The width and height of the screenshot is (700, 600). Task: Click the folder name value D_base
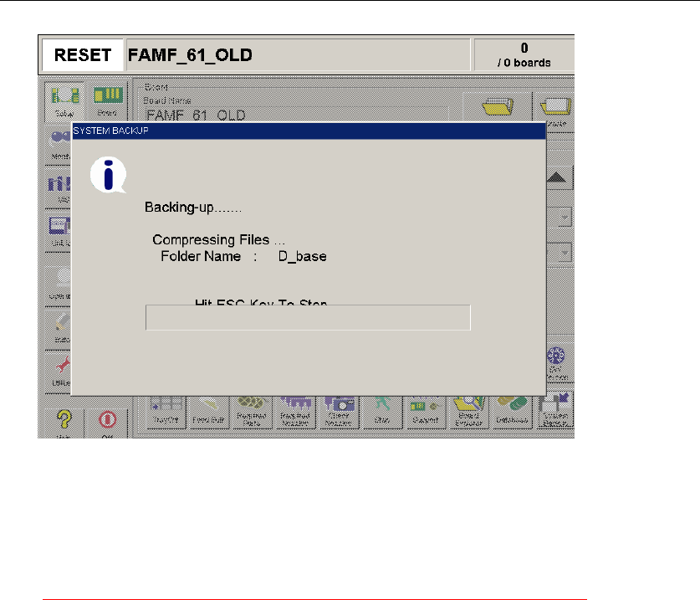(x=302, y=256)
